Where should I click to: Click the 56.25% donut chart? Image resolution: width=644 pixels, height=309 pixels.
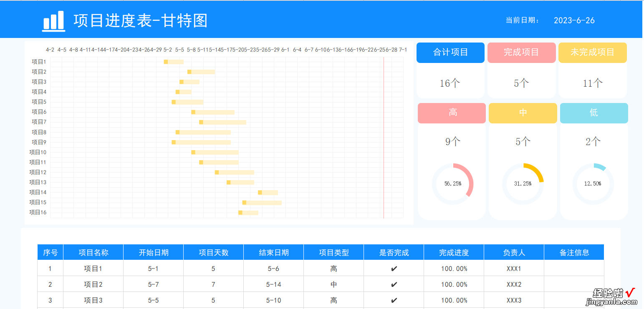click(453, 184)
